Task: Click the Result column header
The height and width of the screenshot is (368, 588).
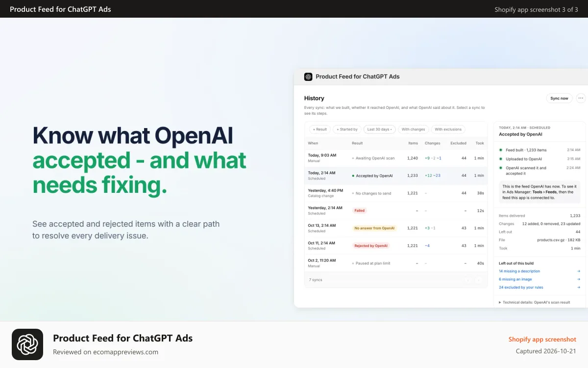Action: (x=357, y=143)
